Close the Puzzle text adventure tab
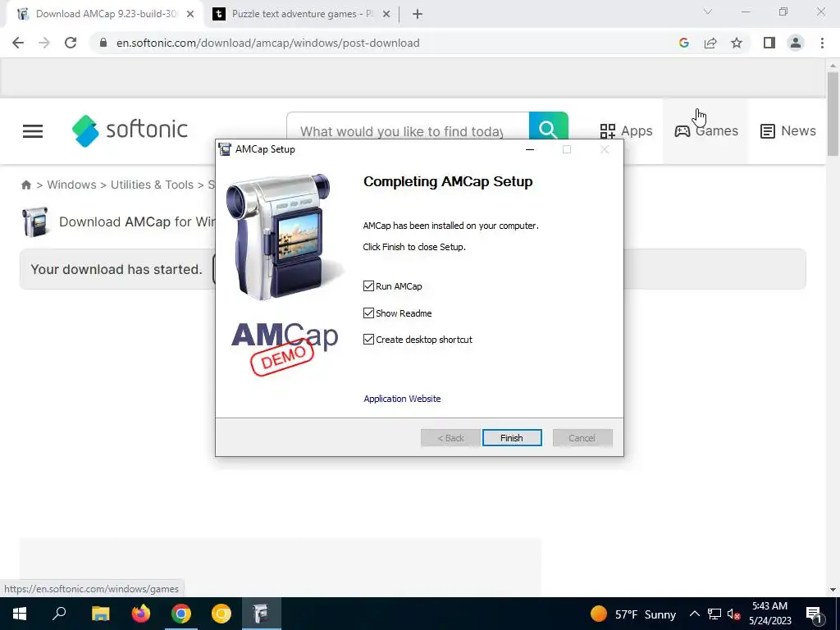The image size is (840, 630). pyautogui.click(x=386, y=15)
